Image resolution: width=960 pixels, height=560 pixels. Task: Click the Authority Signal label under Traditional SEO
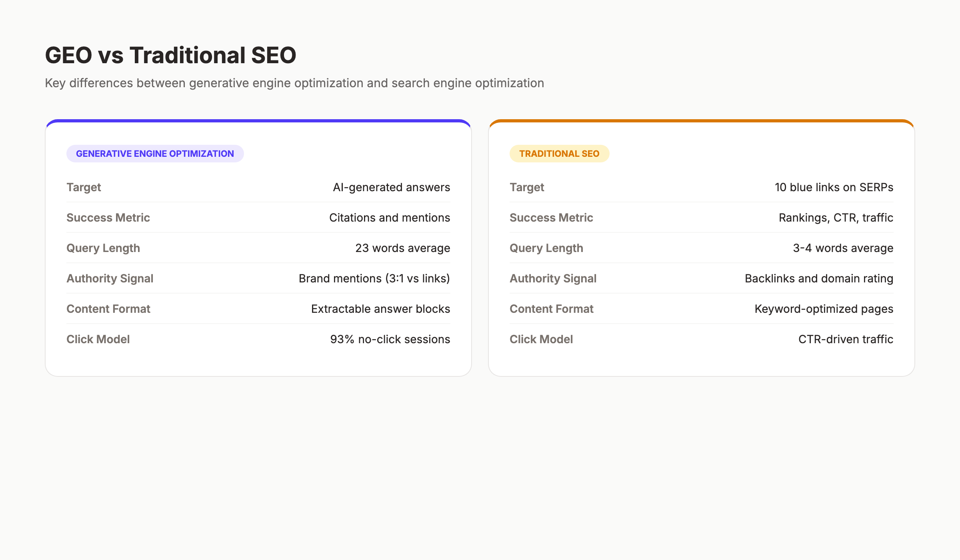click(553, 278)
